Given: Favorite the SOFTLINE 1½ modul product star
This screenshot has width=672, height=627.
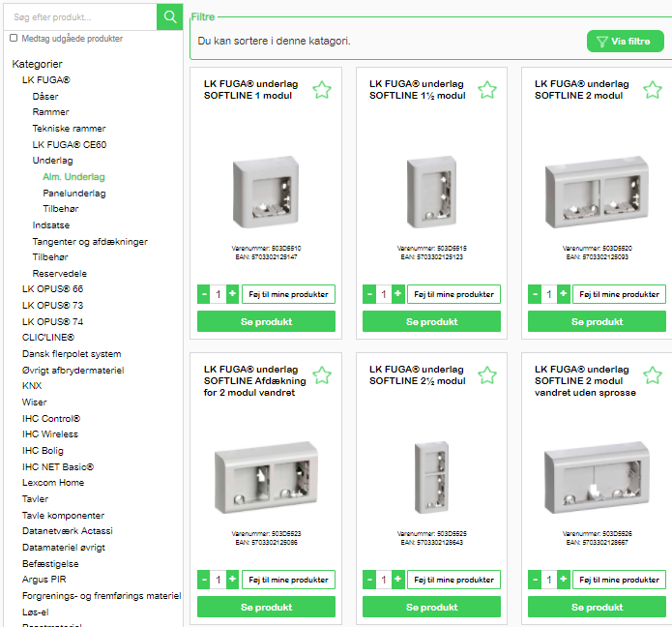Looking at the screenshot, I should 487,90.
